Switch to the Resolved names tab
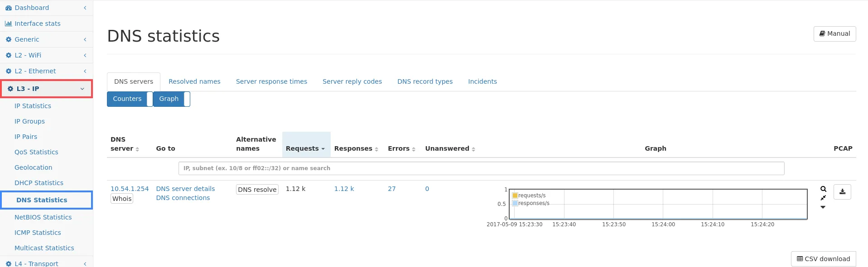 pyautogui.click(x=194, y=81)
